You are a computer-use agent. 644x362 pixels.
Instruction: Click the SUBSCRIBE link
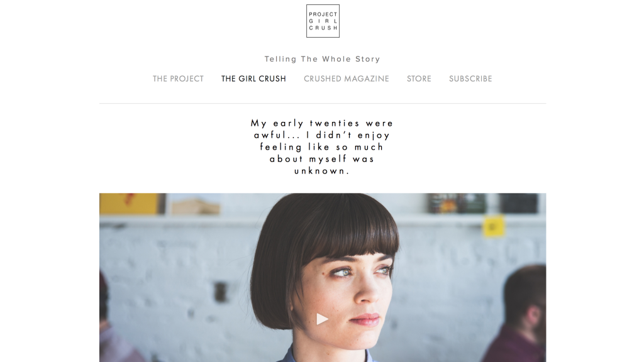(470, 79)
